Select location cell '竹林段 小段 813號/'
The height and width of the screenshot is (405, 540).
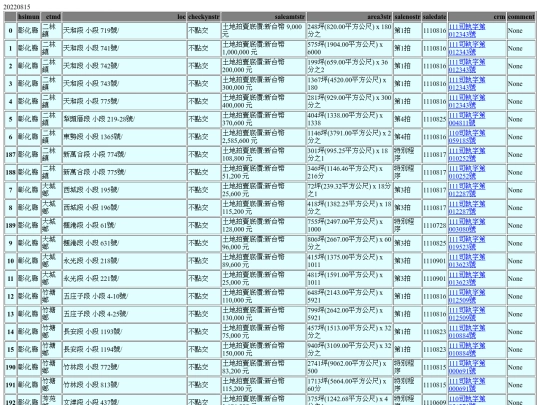tap(124, 385)
